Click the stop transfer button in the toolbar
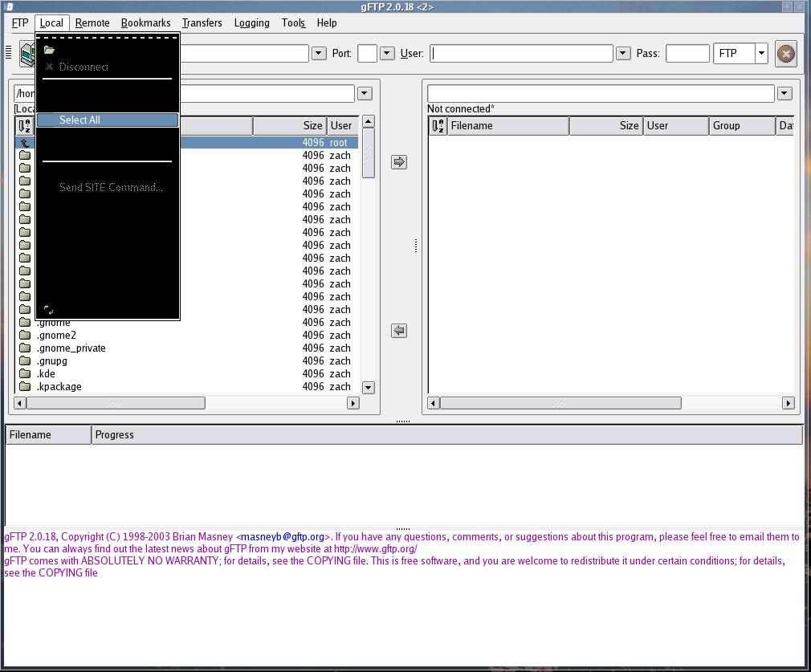The height and width of the screenshot is (672, 811). point(785,54)
